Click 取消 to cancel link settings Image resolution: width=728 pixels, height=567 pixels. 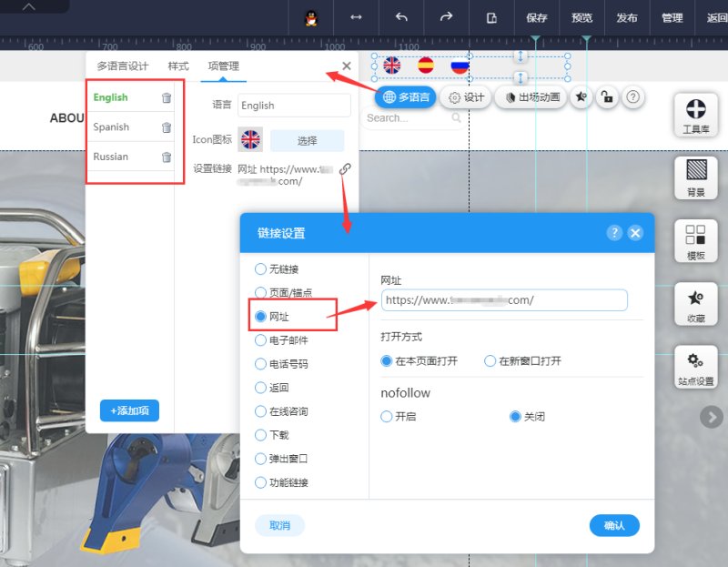[x=279, y=526]
